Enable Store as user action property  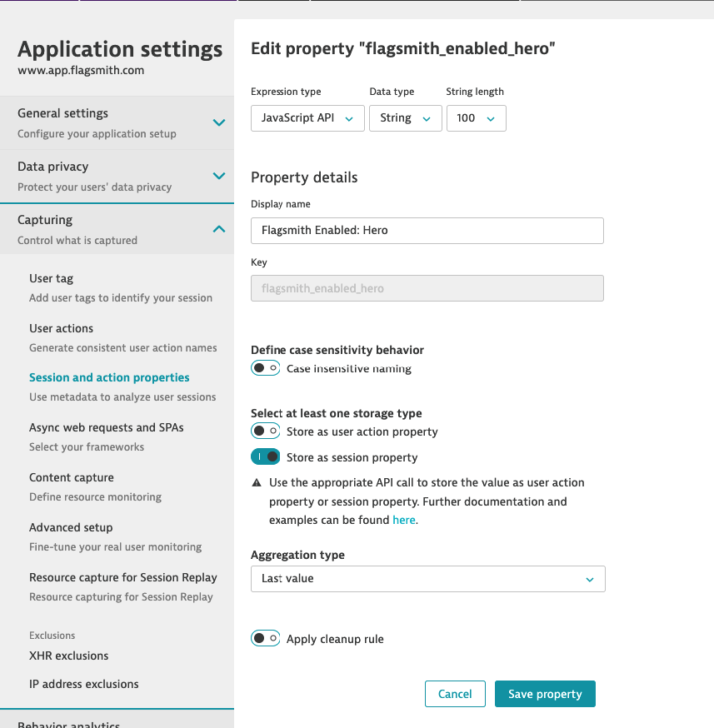pos(266,431)
